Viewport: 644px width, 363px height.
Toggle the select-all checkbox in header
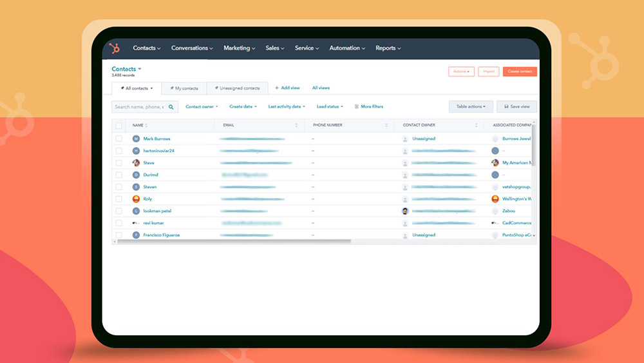[x=118, y=125]
